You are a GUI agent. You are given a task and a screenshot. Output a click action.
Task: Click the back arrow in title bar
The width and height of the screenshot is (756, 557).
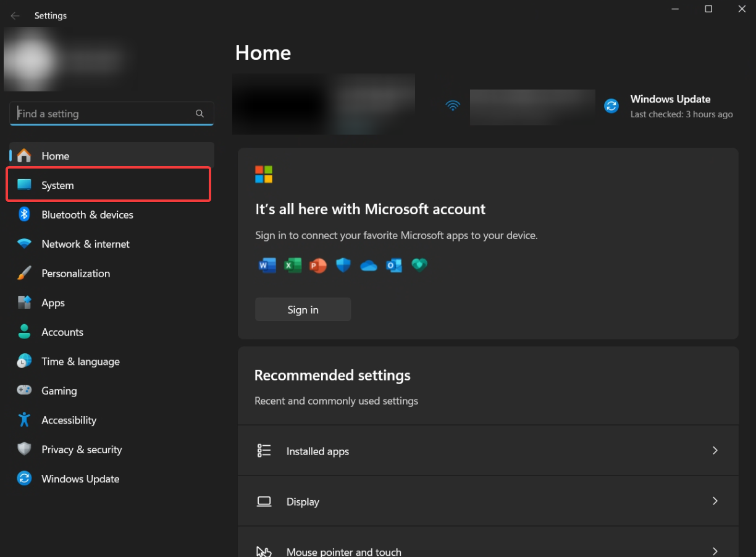(15, 15)
